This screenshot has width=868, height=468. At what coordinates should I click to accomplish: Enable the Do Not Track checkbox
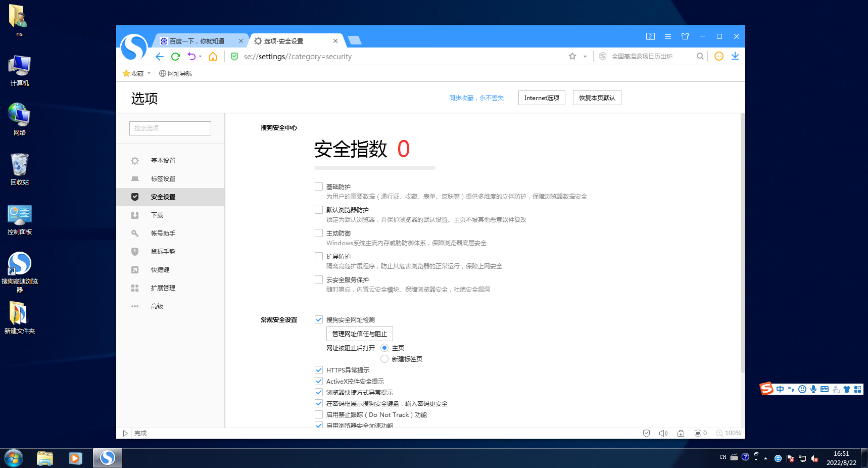(319, 414)
